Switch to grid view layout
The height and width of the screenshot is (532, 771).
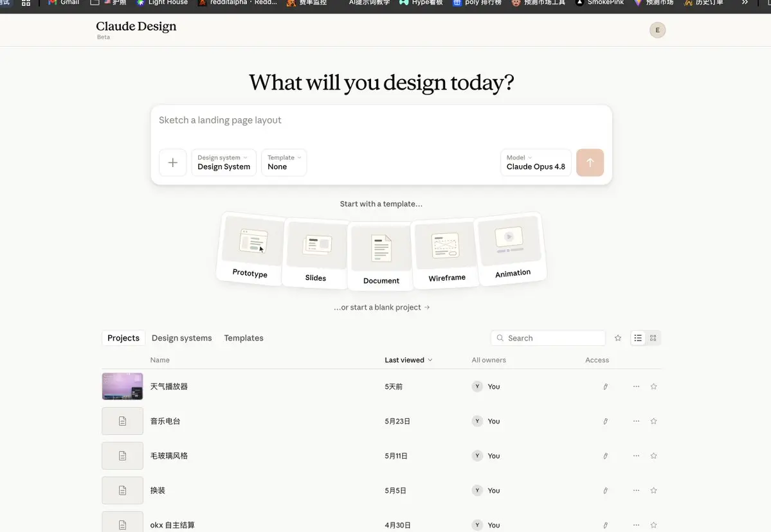tap(653, 338)
